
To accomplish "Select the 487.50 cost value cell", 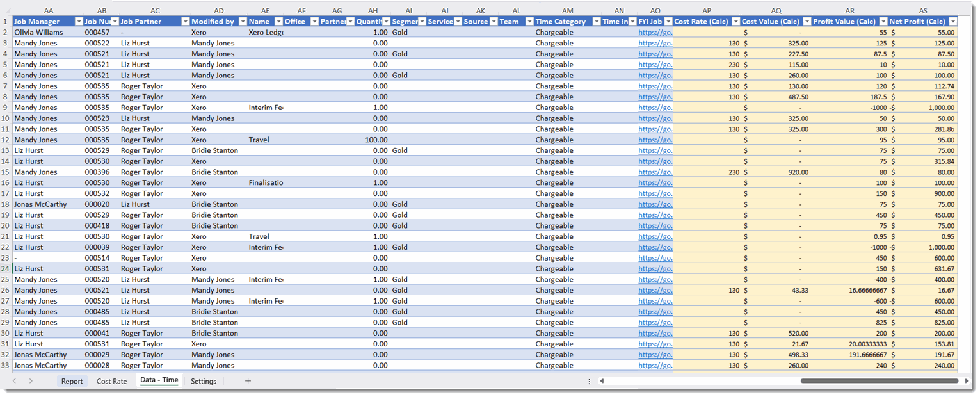I will tap(776, 97).
